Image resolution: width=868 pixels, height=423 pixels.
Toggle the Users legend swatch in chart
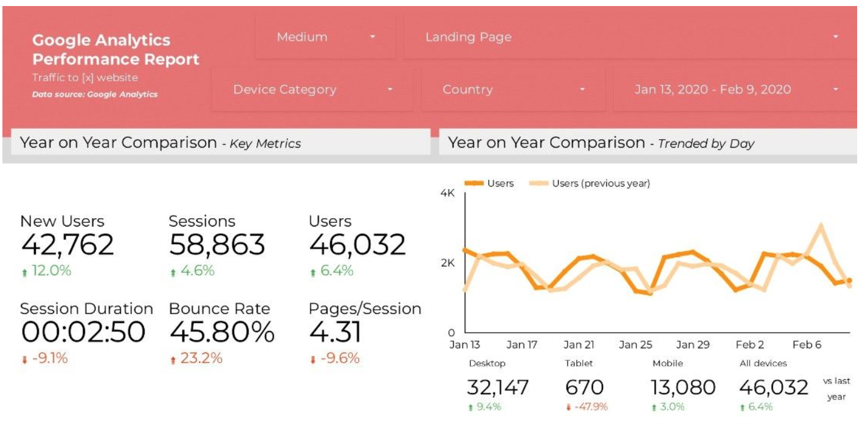[474, 183]
